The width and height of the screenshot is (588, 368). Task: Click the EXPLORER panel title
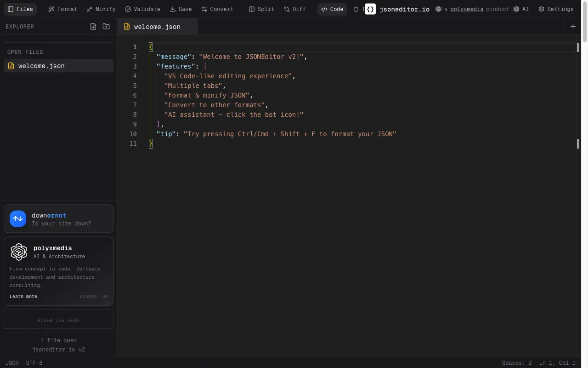click(x=20, y=27)
